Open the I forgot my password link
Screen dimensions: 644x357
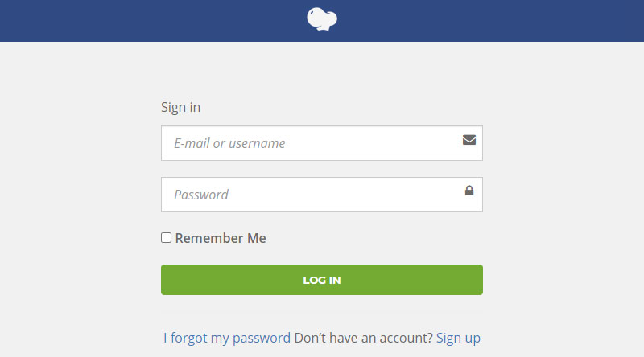click(227, 339)
